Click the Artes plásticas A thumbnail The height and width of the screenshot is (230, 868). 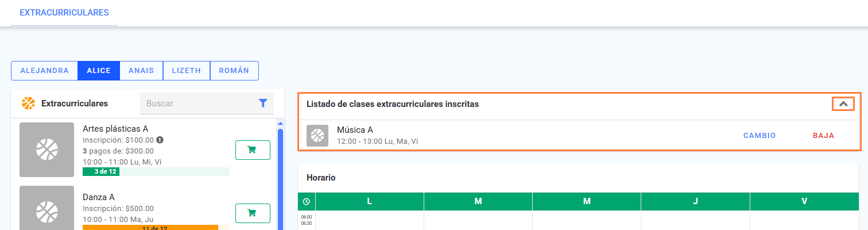click(x=46, y=149)
